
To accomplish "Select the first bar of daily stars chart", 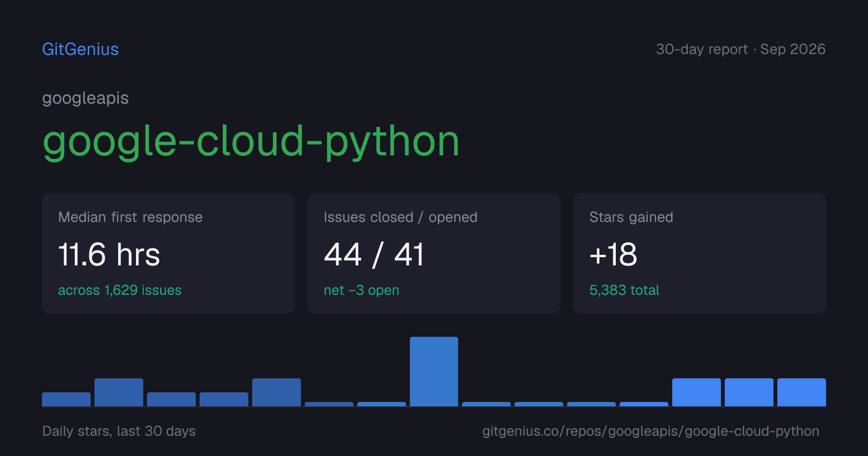I will [66, 399].
